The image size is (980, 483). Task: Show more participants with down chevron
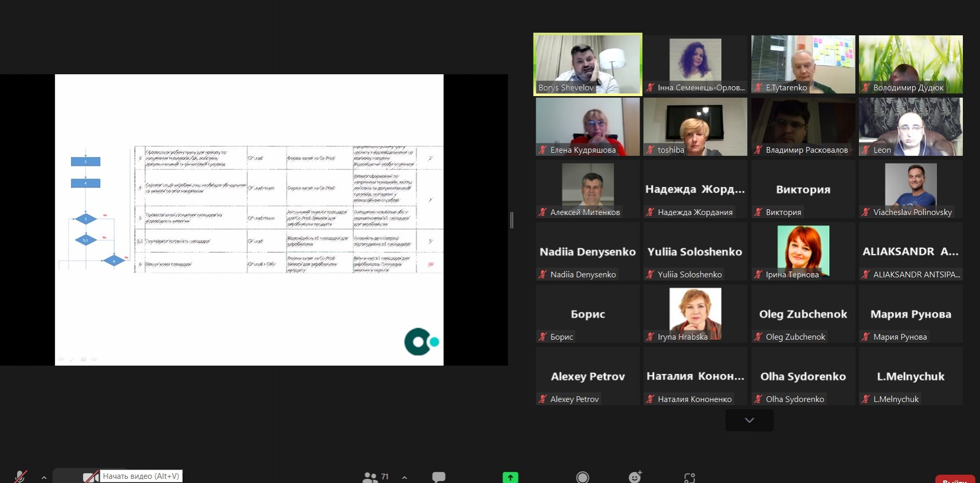749,420
